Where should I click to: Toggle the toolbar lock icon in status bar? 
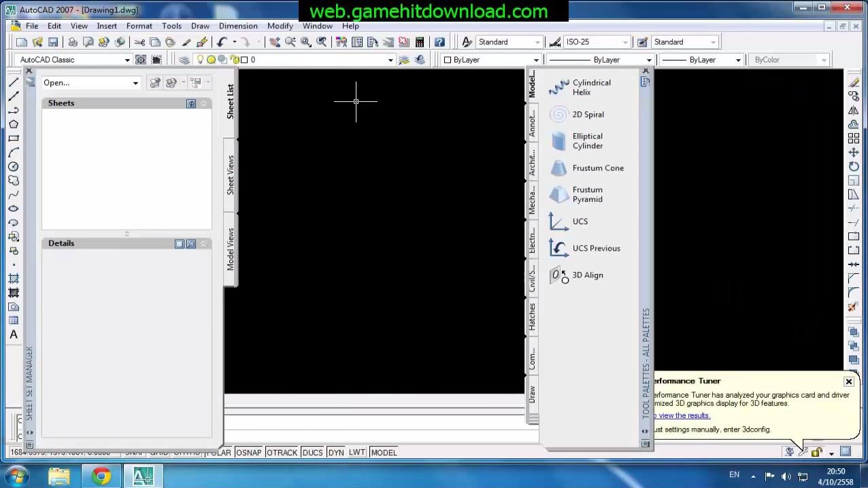pyautogui.click(x=816, y=452)
